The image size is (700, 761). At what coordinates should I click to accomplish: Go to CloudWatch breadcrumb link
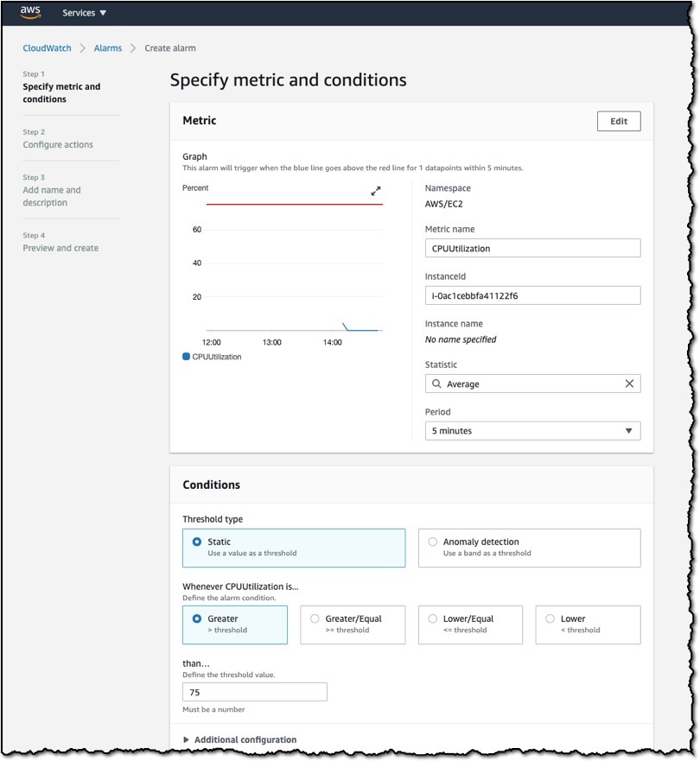click(47, 48)
